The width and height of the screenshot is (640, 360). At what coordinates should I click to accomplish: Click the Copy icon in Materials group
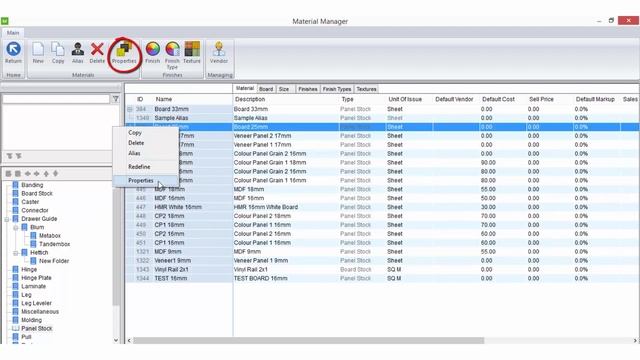58,49
